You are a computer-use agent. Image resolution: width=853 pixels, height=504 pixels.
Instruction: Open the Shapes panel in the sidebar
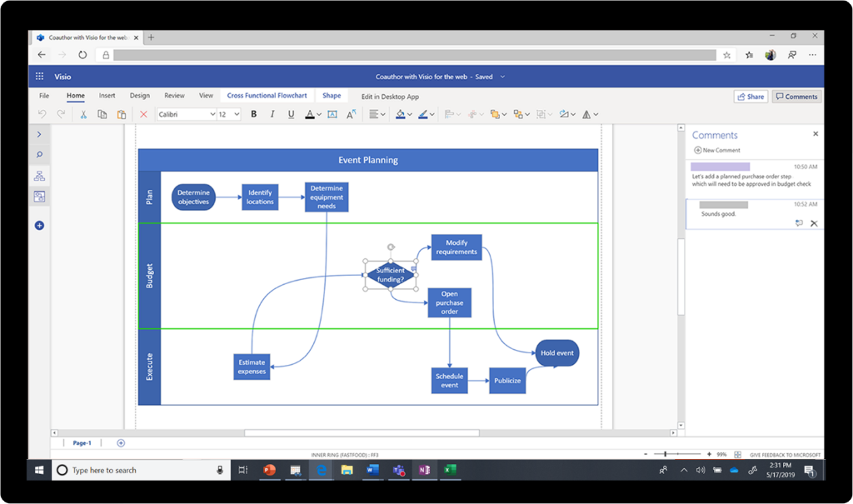39,175
